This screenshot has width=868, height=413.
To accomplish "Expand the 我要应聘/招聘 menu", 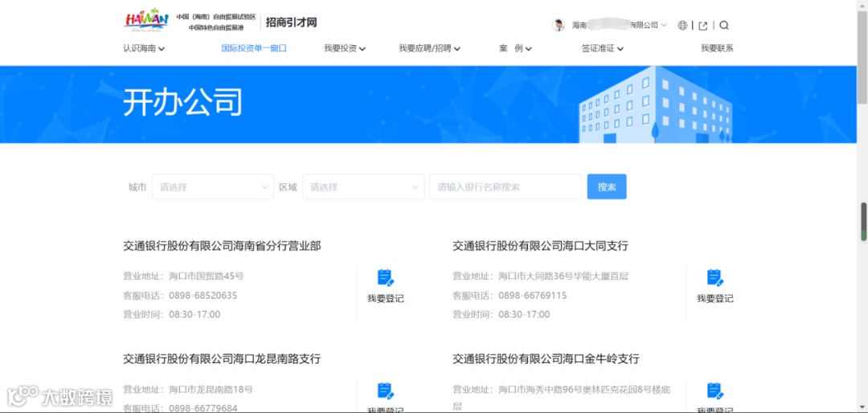I will 429,48.
